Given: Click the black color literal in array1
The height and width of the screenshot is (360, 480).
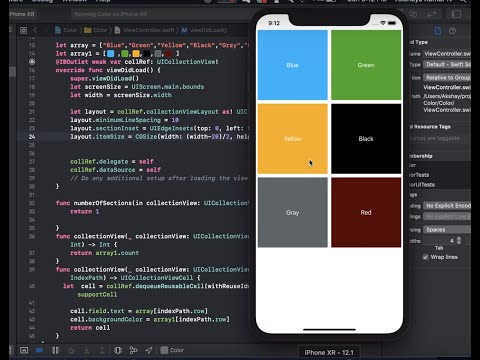Looking at the screenshot, I should tap(147, 53).
